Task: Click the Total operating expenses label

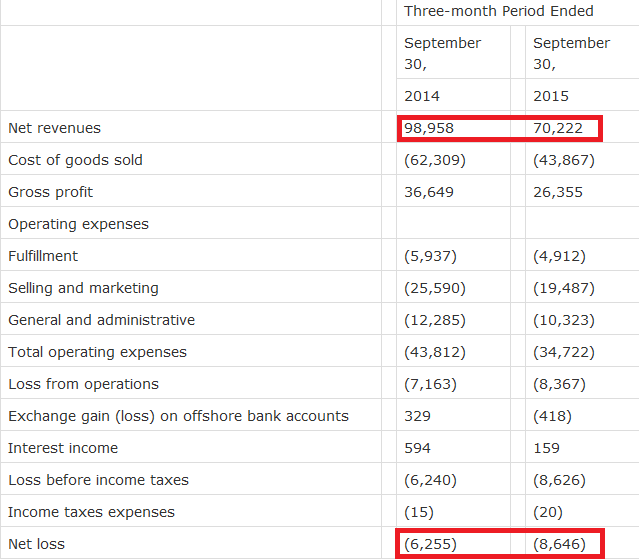Action: click(97, 352)
